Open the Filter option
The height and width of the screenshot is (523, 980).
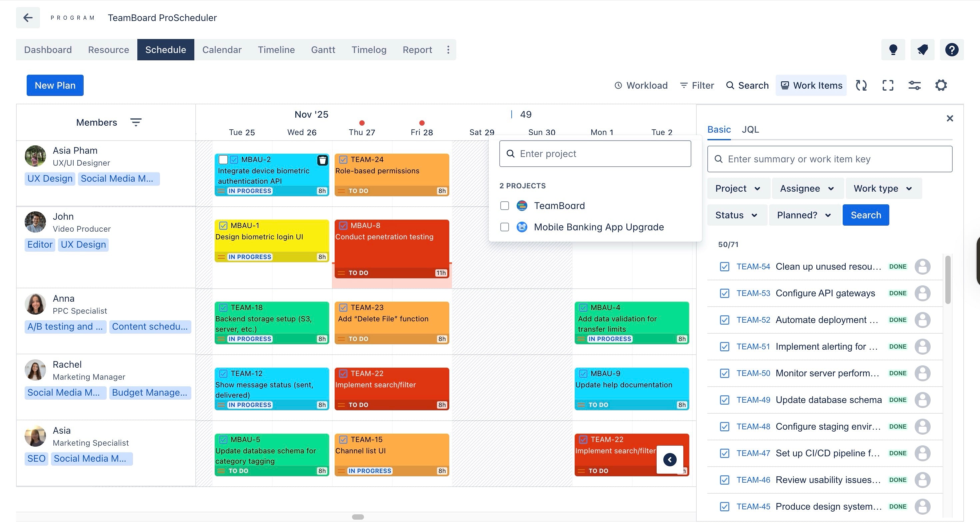click(x=697, y=85)
